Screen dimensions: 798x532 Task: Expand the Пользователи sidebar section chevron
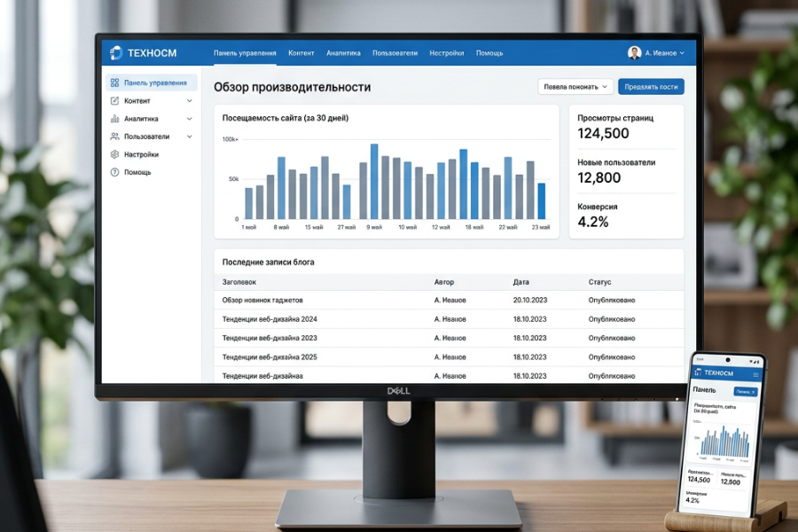(x=189, y=137)
